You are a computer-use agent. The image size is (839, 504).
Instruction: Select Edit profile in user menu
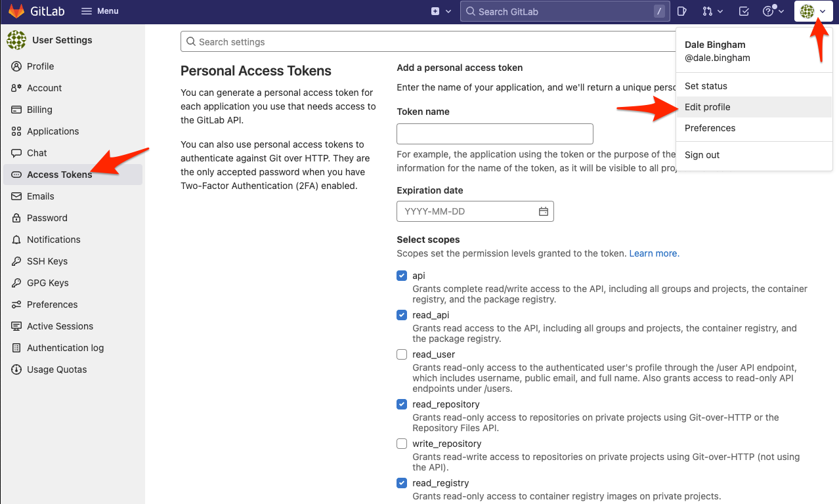[x=754, y=107]
